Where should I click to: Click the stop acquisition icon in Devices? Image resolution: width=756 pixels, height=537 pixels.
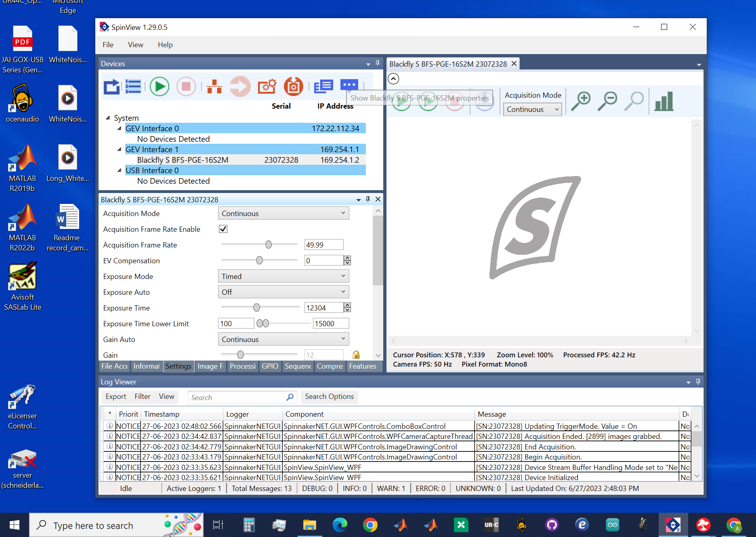pyautogui.click(x=186, y=86)
